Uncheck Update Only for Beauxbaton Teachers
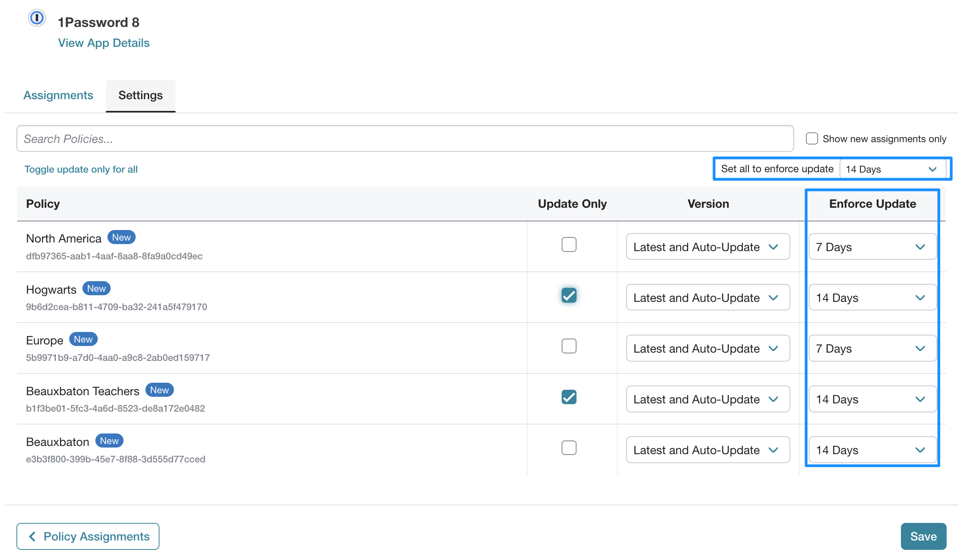This screenshot has width=974, height=560. (x=569, y=397)
